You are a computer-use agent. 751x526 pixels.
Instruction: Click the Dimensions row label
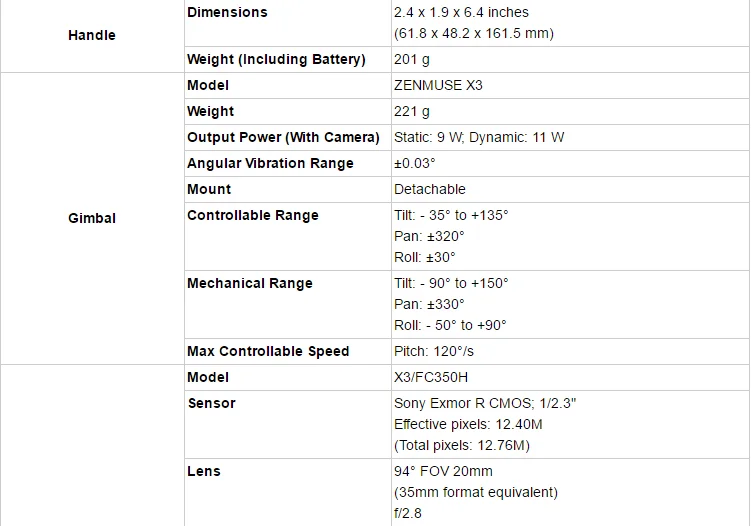point(227,13)
